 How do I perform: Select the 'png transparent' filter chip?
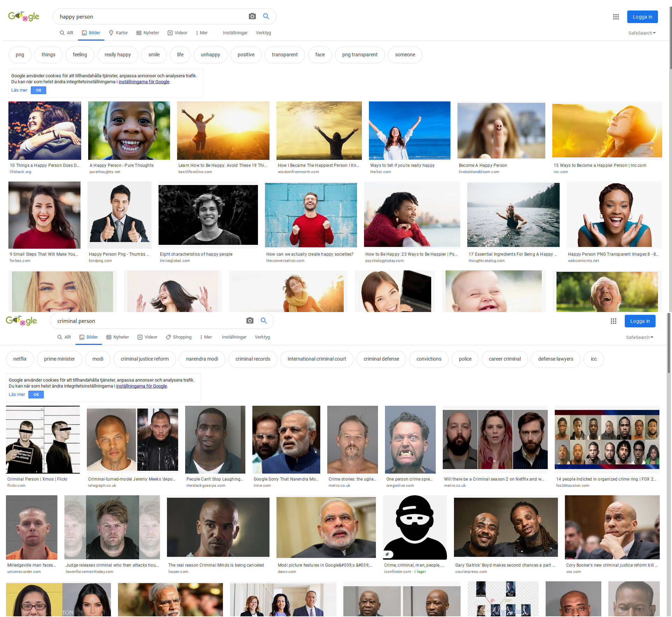tap(360, 55)
